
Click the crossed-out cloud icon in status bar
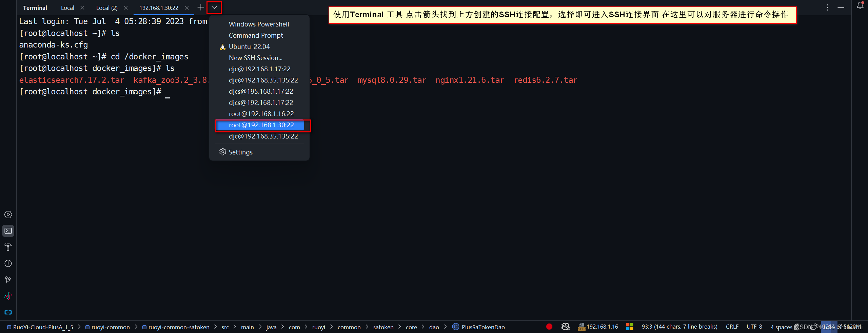click(566, 327)
